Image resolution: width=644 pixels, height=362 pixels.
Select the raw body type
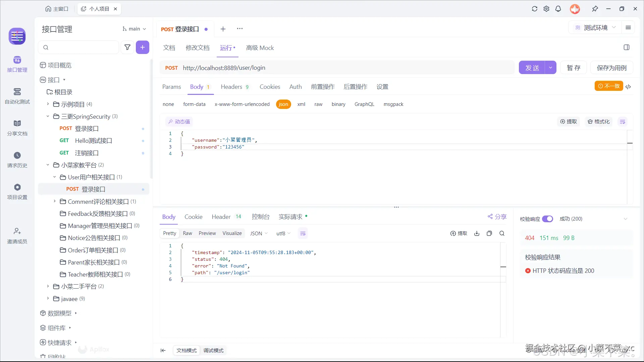[x=318, y=104]
